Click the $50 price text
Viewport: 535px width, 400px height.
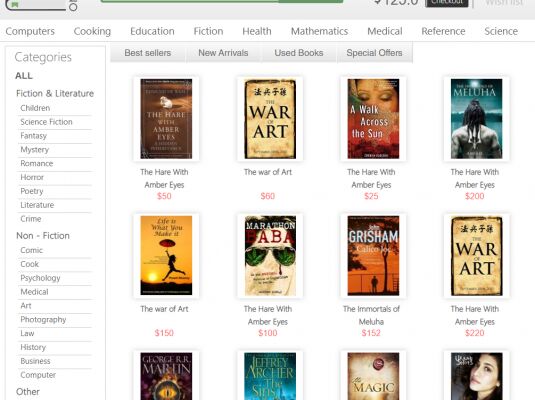[x=164, y=196]
